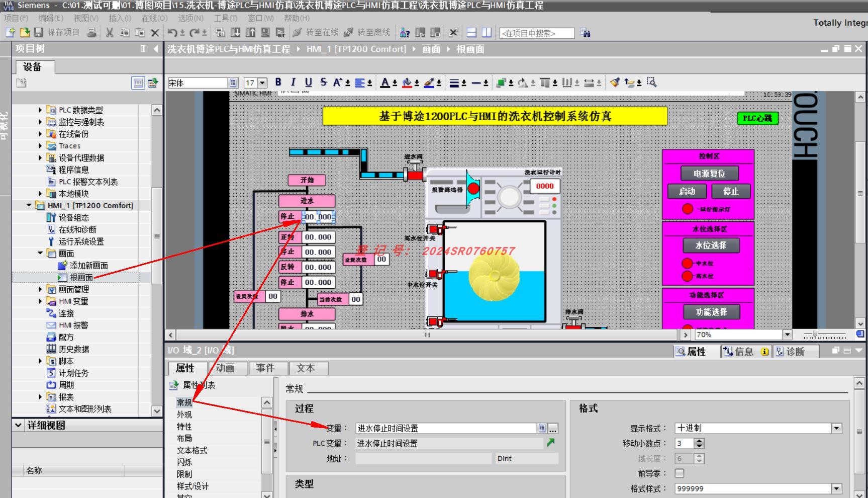Open the 插入(I) menu
This screenshot has width=868, height=498.
120,18
